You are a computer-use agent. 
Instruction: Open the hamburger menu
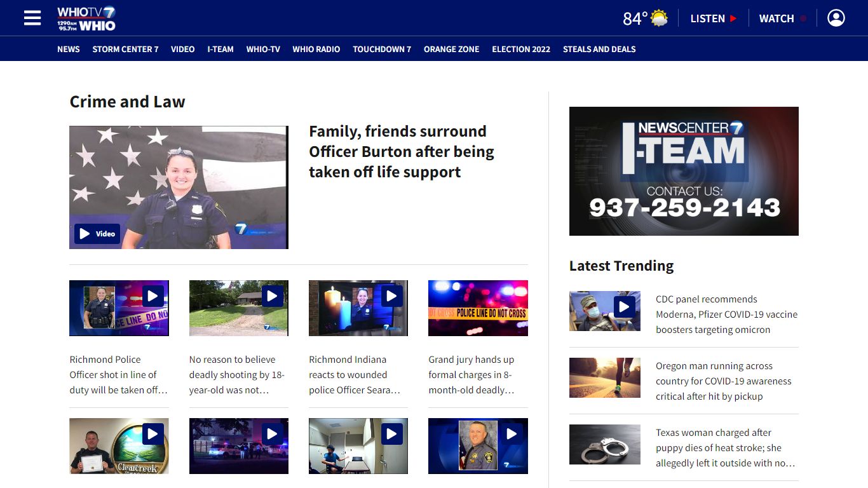click(32, 18)
